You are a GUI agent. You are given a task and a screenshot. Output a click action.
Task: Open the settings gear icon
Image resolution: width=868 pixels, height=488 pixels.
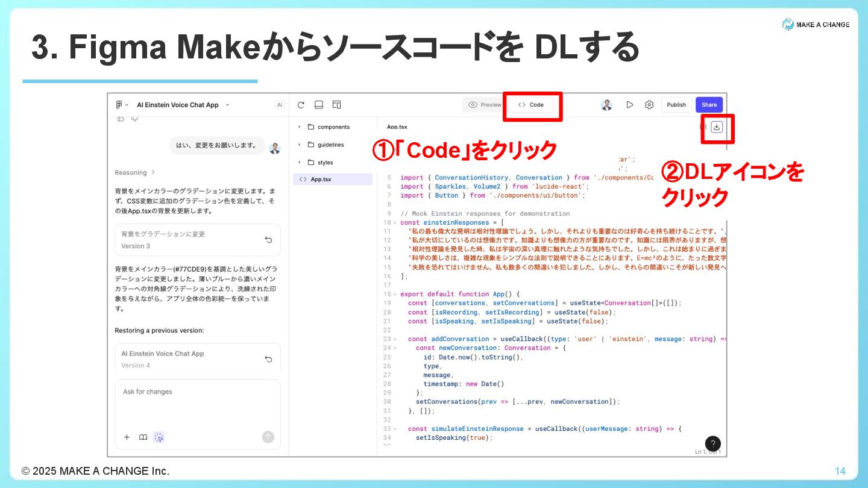(x=649, y=105)
